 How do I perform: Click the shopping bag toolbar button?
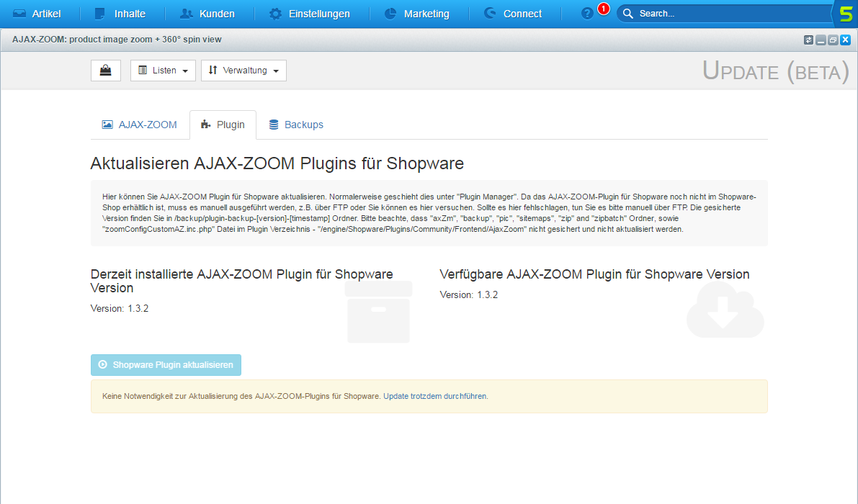106,71
